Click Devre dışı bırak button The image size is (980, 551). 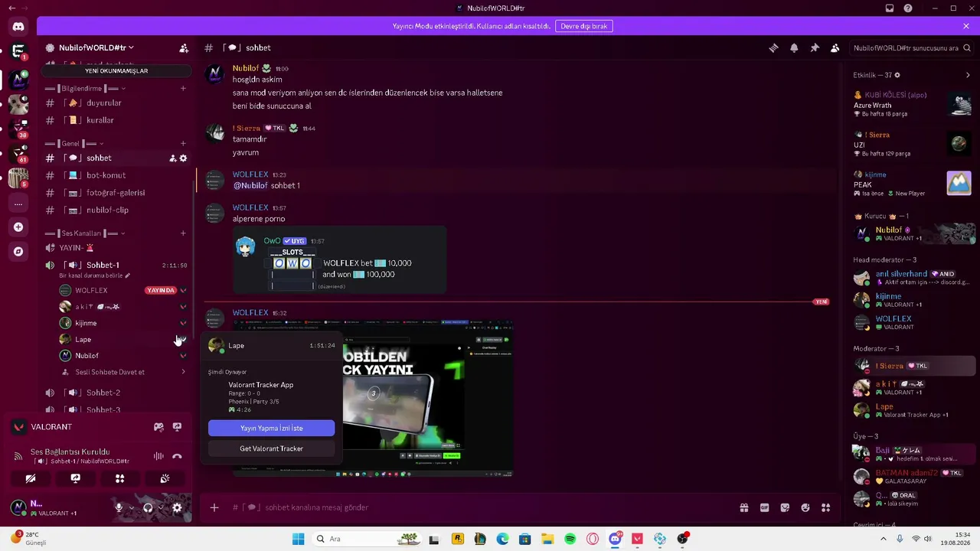tap(584, 26)
